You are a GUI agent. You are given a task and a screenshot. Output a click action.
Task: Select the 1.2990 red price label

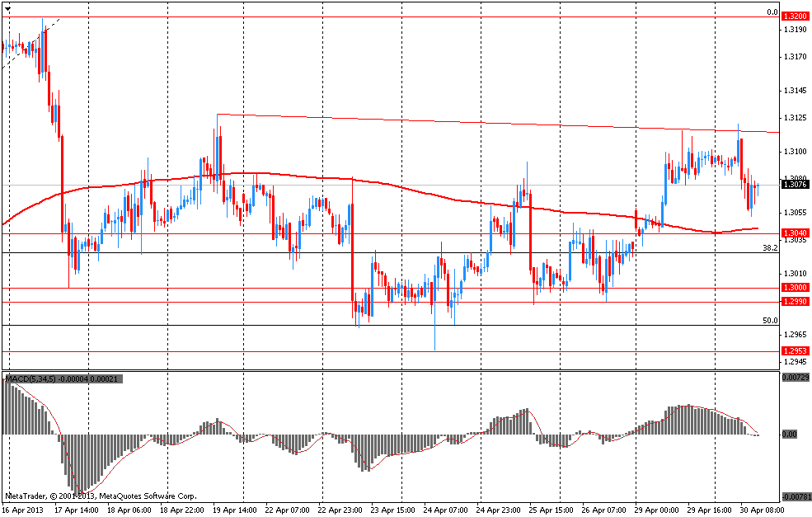point(795,302)
